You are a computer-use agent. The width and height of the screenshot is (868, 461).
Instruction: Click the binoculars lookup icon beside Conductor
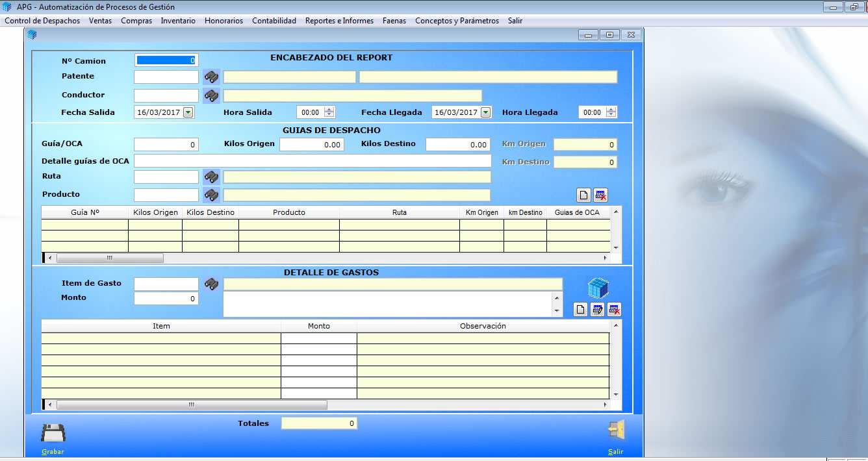211,95
